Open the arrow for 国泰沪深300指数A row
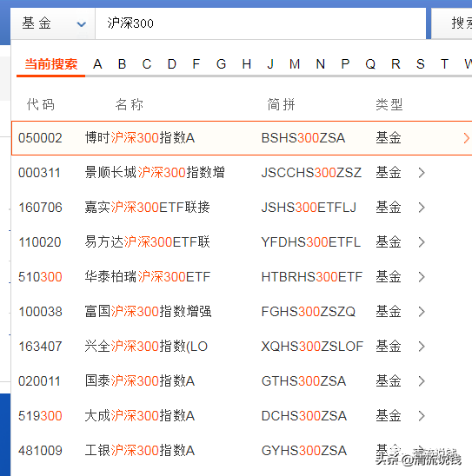Image resolution: width=472 pixels, height=476 pixels. 422,381
